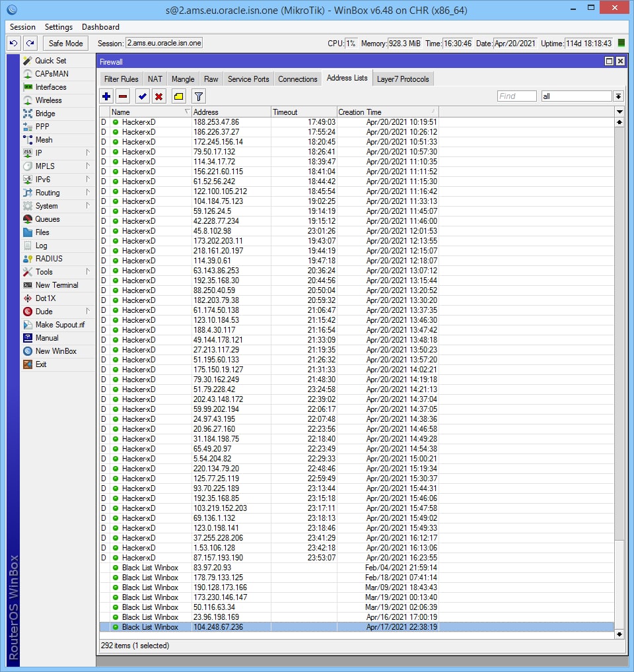The height and width of the screenshot is (672, 634).
Task: Select row with address 188.253.47.86
Action: tap(357, 122)
